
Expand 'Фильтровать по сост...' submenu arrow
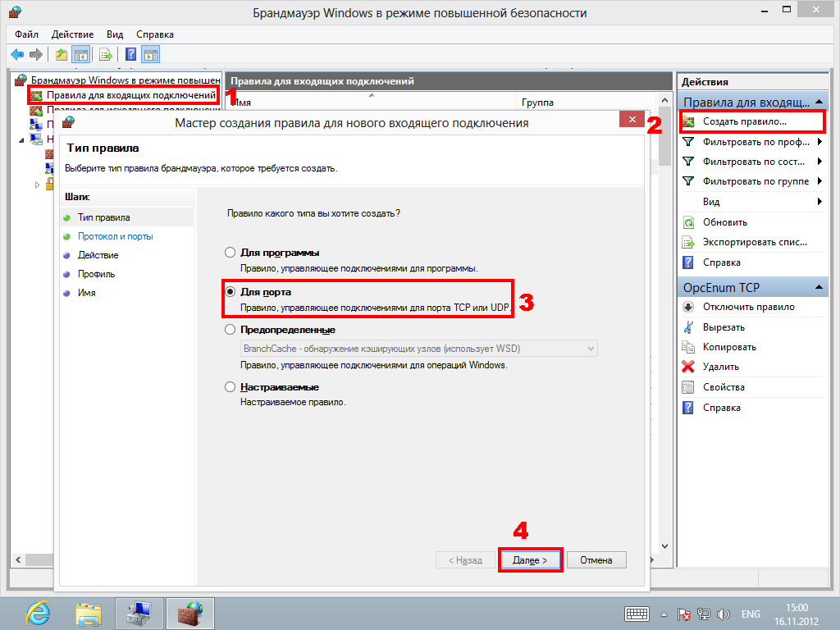pyautogui.click(x=819, y=162)
